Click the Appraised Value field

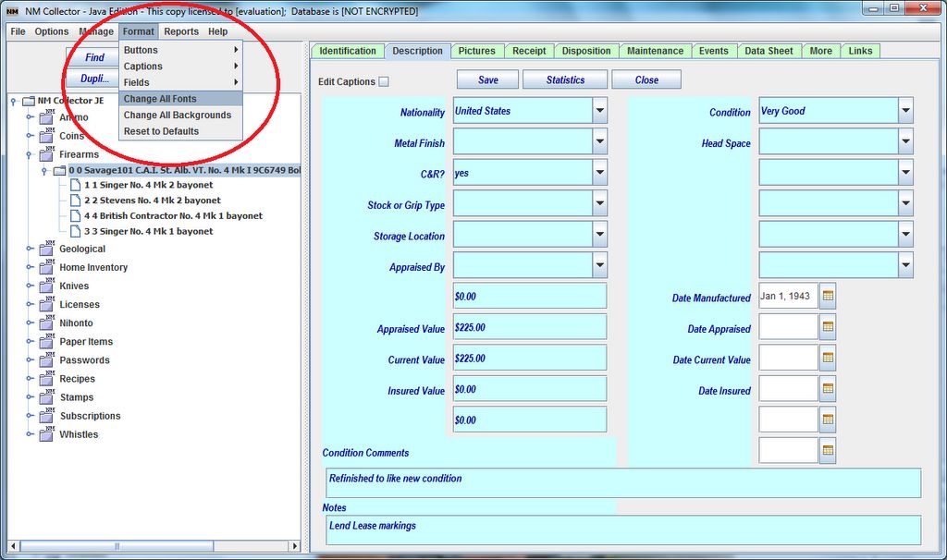click(530, 327)
